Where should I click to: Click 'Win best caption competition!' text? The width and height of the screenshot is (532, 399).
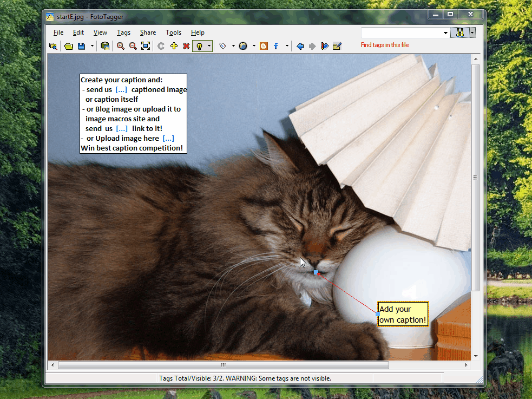click(132, 148)
